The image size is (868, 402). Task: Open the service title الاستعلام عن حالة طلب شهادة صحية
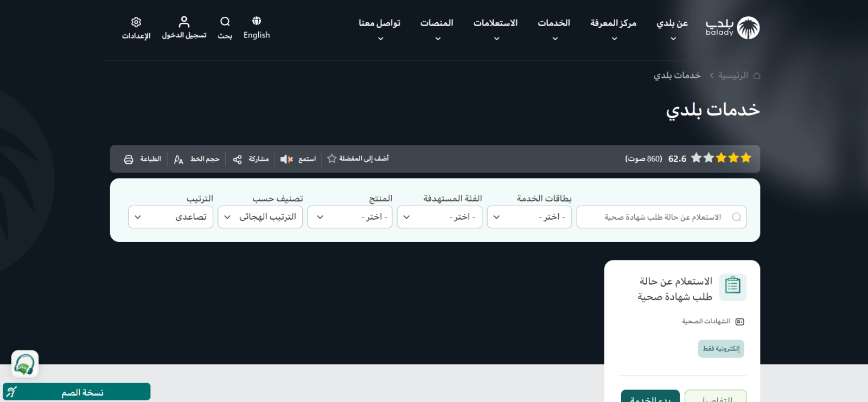[x=675, y=289]
